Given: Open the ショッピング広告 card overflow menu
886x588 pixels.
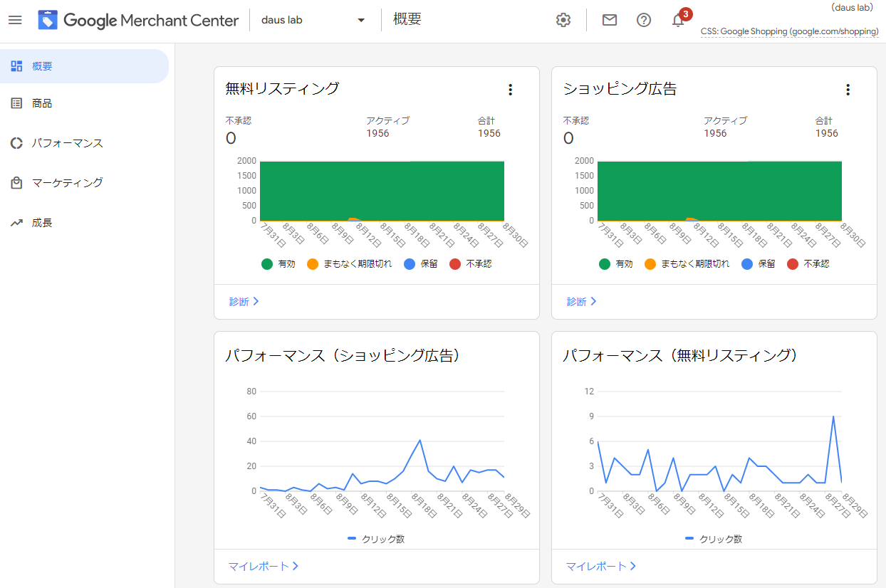Looking at the screenshot, I should pyautogui.click(x=848, y=90).
